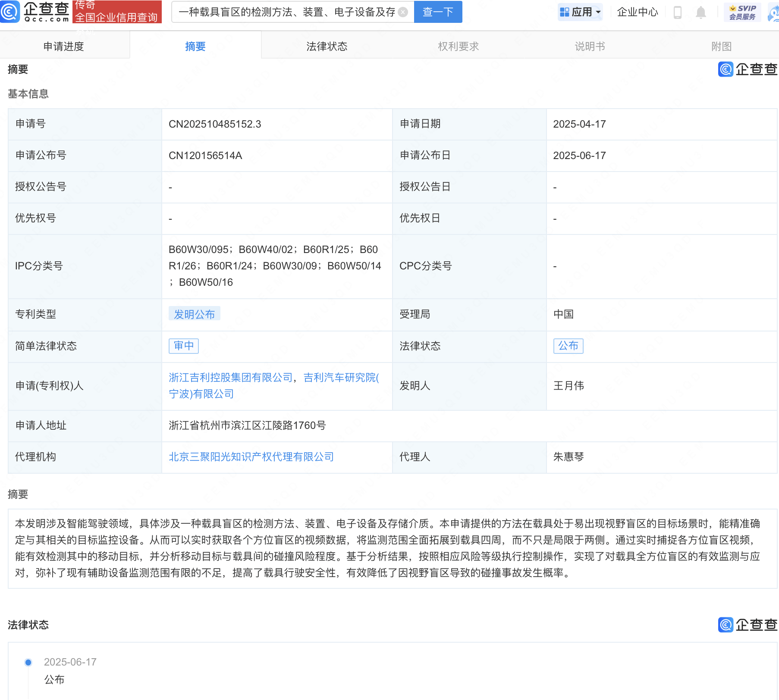Click 中国 receiving office value
Image resolution: width=779 pixels, height=700 pixels.
click(563, 314)
